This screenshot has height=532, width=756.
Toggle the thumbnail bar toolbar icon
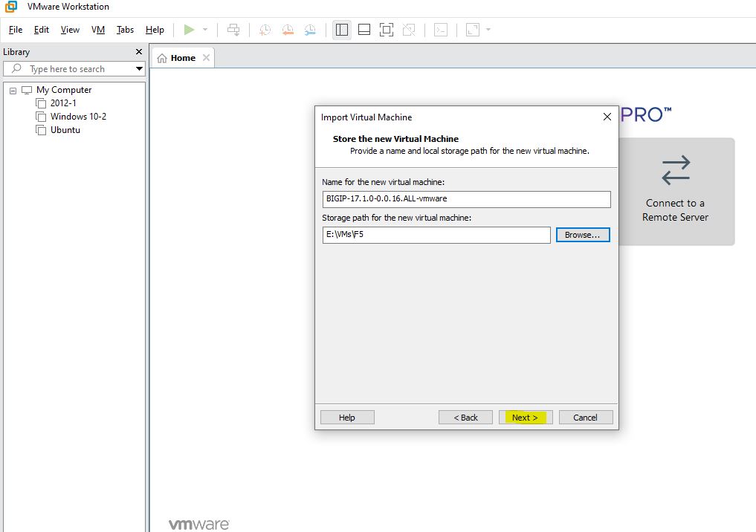point(364,30)
